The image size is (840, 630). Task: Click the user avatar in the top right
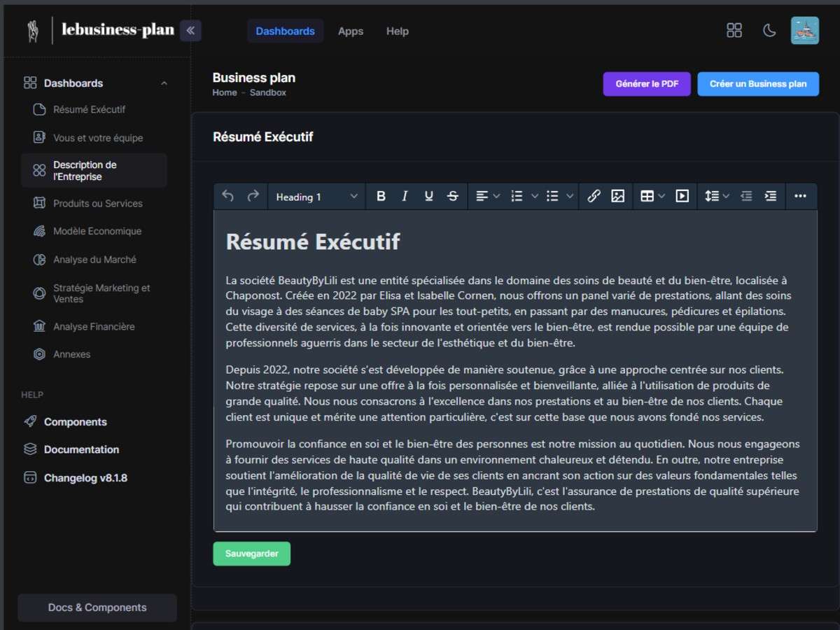click(x=804, y=31)
